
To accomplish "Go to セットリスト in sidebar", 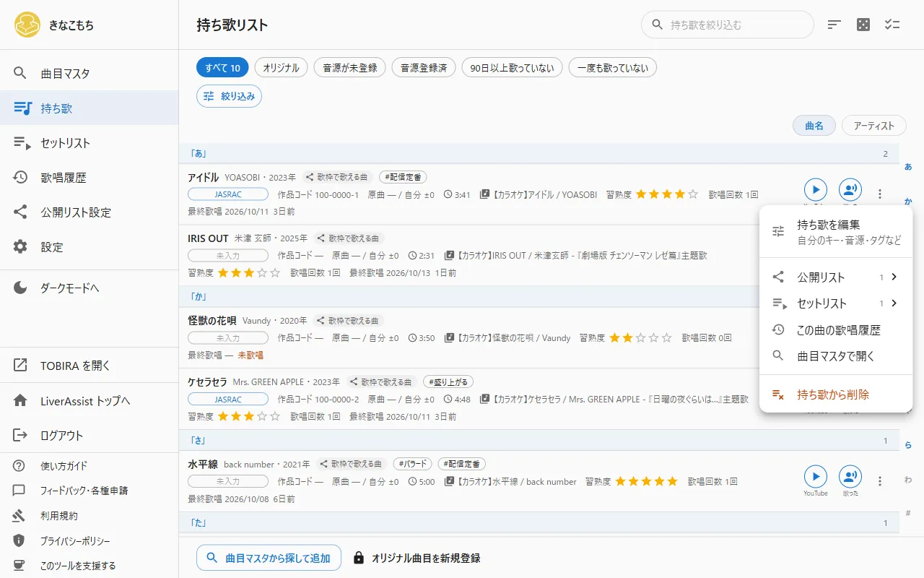I will click(89, 142).
